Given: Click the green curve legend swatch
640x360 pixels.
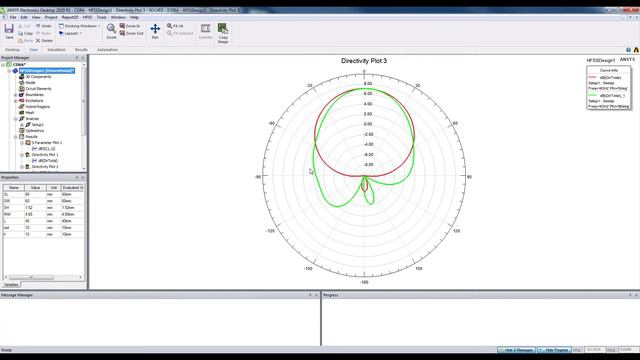Looking at the screenshot, I should pos(593,95).
